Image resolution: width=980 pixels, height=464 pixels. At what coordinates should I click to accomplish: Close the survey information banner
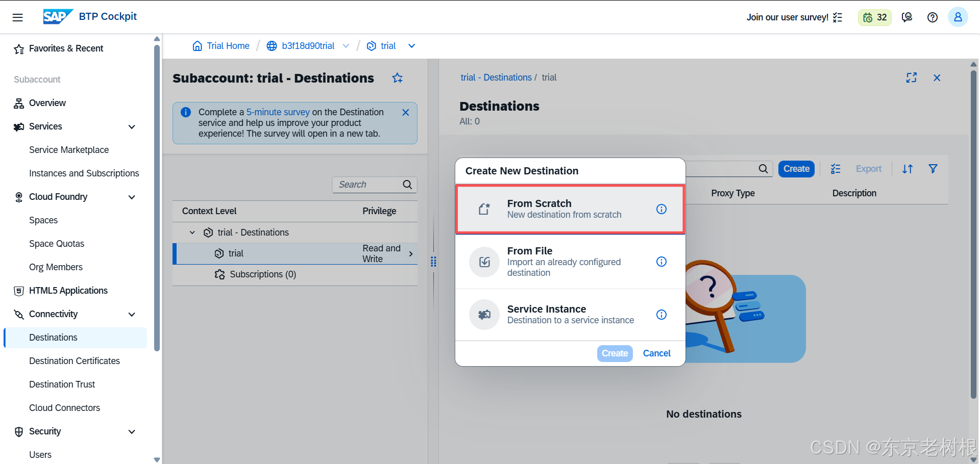tap(406, 112)
